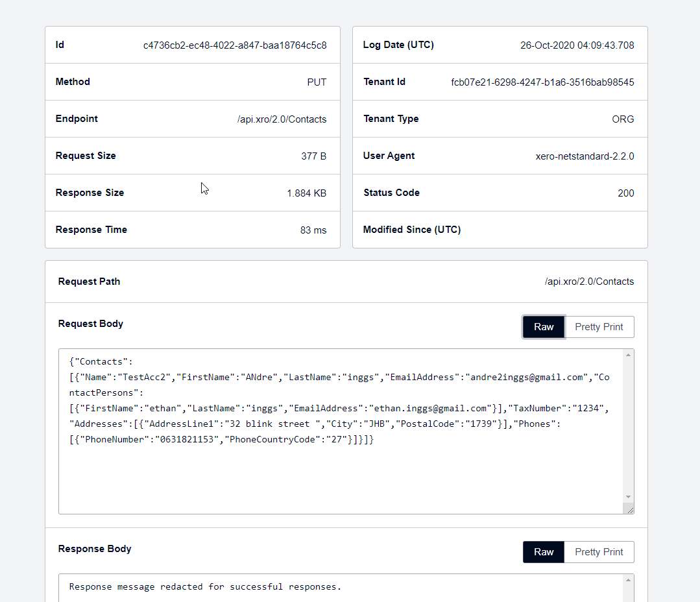Select the Method value PUT
Screen dimensions: 700x602
coord(317,82)
